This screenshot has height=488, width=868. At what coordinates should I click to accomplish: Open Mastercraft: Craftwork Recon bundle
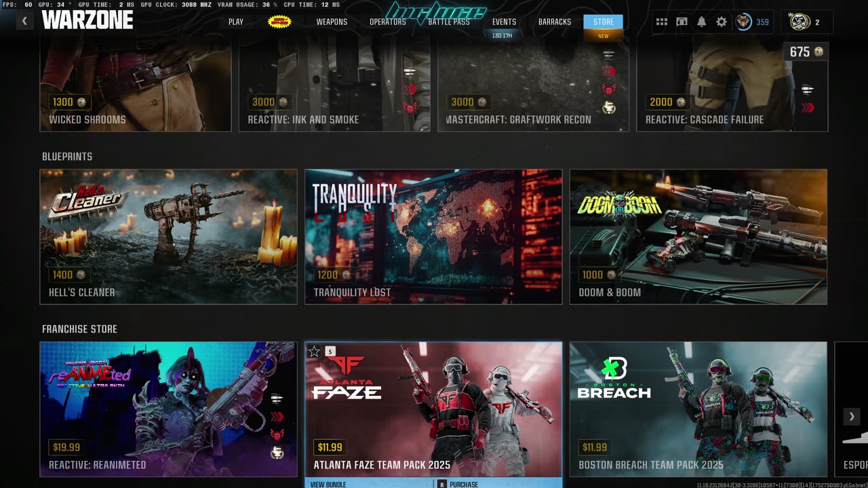[x=533, y=85]
